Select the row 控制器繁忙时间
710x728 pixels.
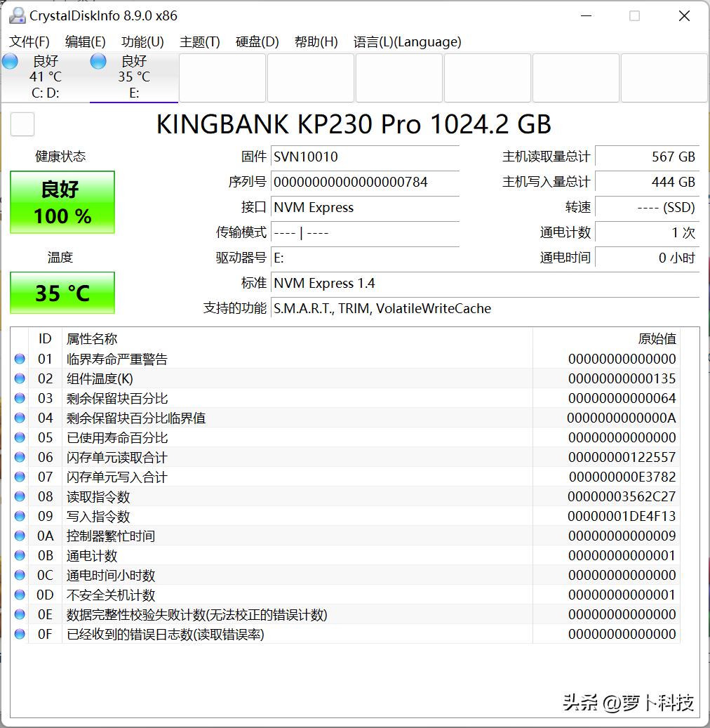point(345,536)
